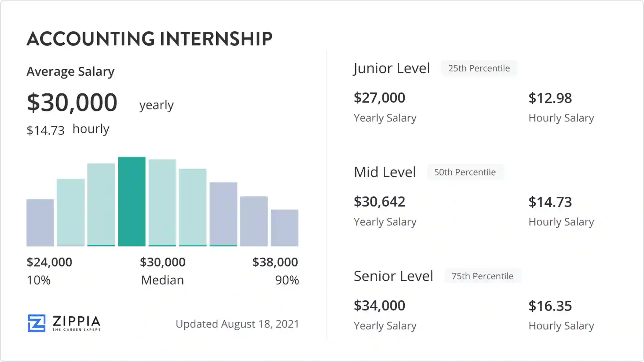Screen dimensions: 644x362
Task: Click the Updated August 18, 2021 text
Action: (x=237, y=324)
